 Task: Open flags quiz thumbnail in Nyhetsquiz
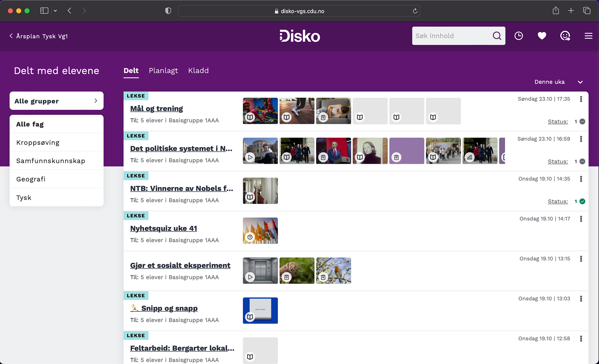pyautogui.click(x=260, y=231)
